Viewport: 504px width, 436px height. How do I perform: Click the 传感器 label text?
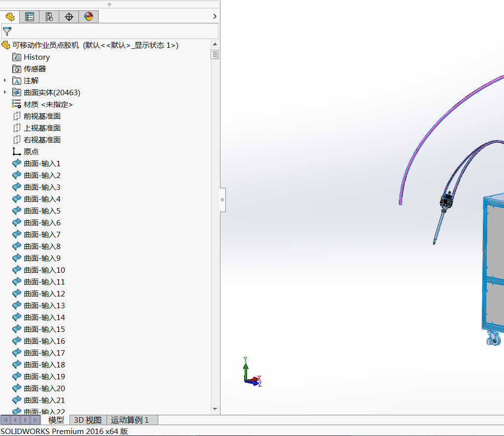[x=35, y=69]
